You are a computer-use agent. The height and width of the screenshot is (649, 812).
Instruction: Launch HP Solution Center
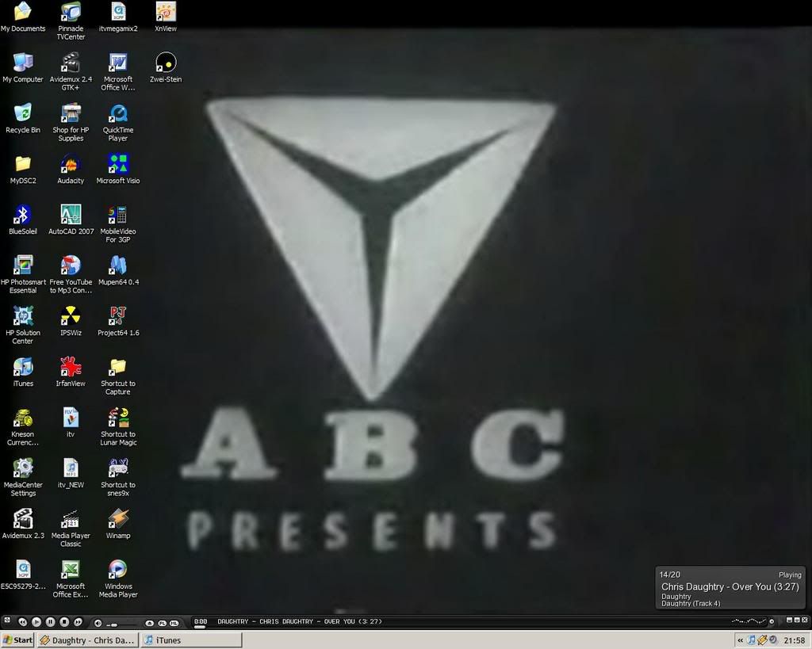pyautogui.click(x=23, y=325)
